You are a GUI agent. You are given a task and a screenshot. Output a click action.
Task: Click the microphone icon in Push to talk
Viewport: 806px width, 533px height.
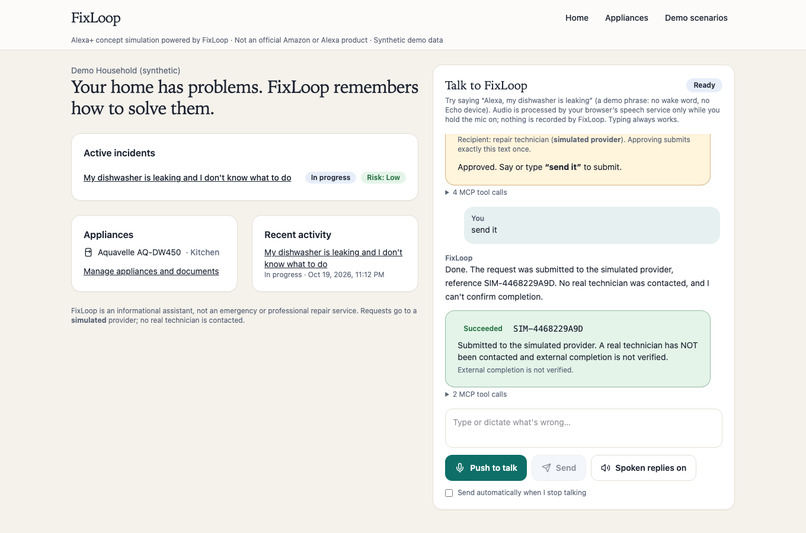[x=460, y=468]
